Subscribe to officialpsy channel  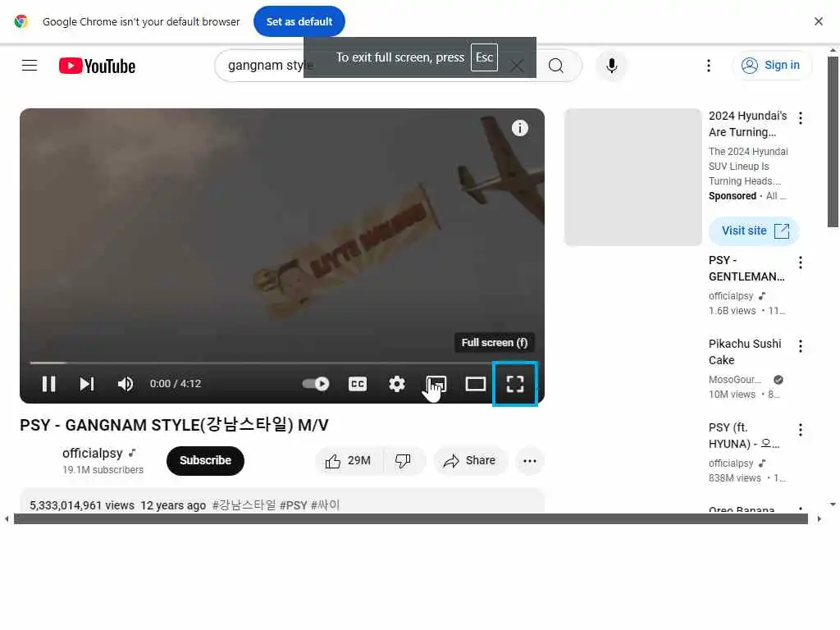point(205,461)
